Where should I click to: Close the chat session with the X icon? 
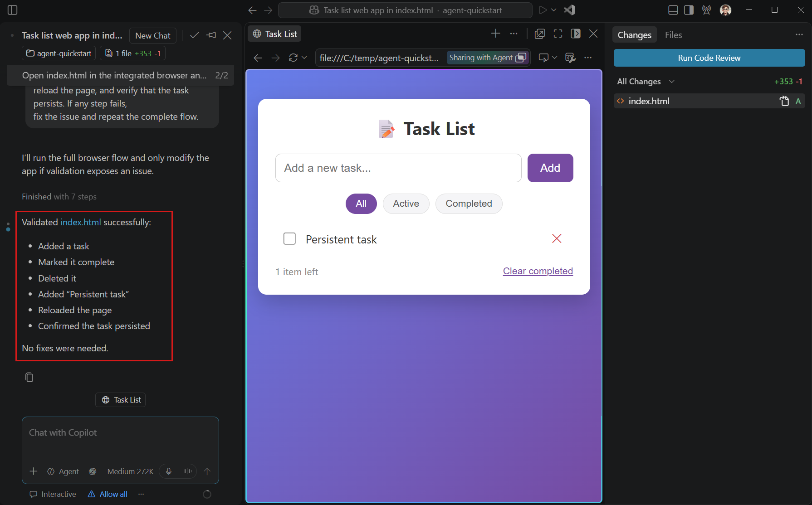(227, 35)
